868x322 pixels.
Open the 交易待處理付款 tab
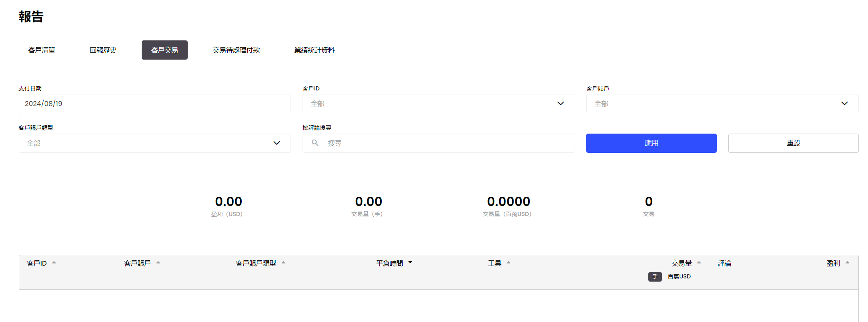[236, 50]
